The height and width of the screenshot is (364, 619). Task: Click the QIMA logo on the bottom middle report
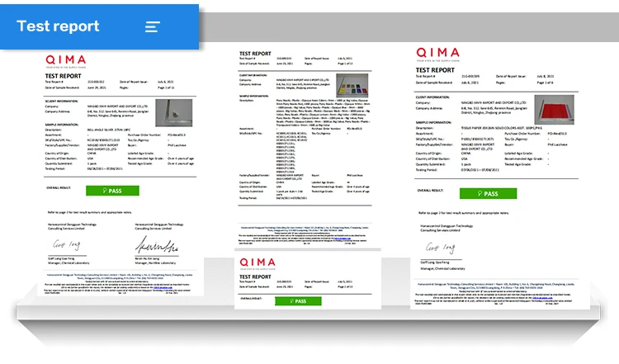[258, 263]
